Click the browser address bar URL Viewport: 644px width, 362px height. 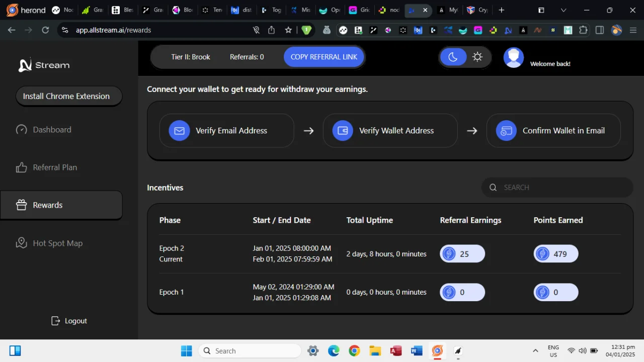(113, 30)
